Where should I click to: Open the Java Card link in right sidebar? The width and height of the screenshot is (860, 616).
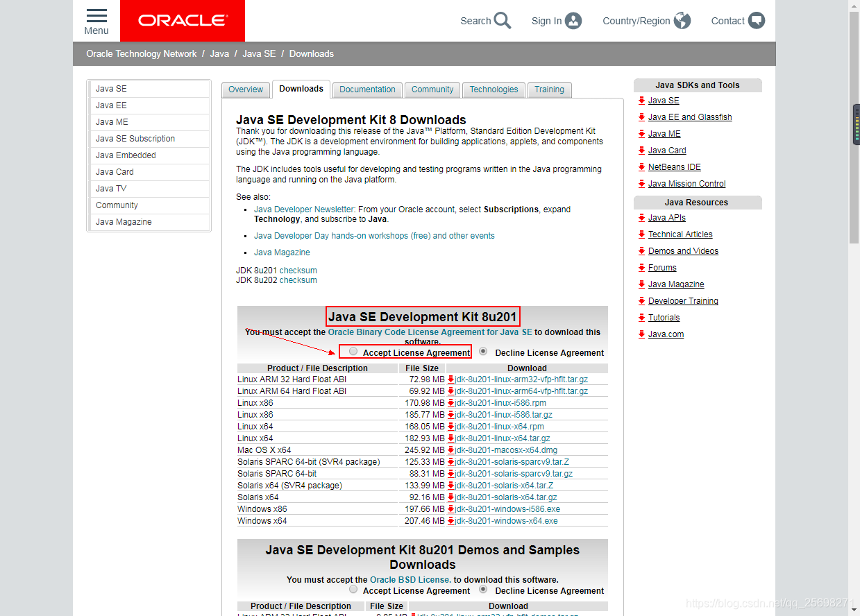(667, 151)
